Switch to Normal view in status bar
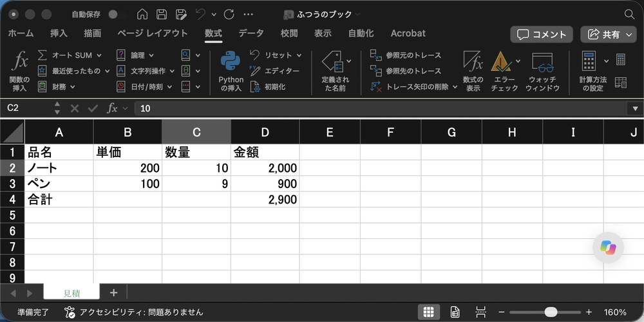 tap(428, 312)
